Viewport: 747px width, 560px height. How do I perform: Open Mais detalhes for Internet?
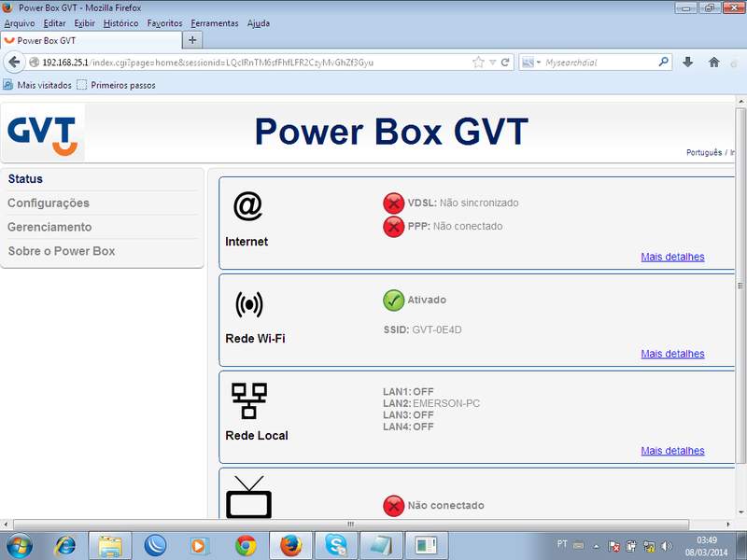[x=672, y=257]
